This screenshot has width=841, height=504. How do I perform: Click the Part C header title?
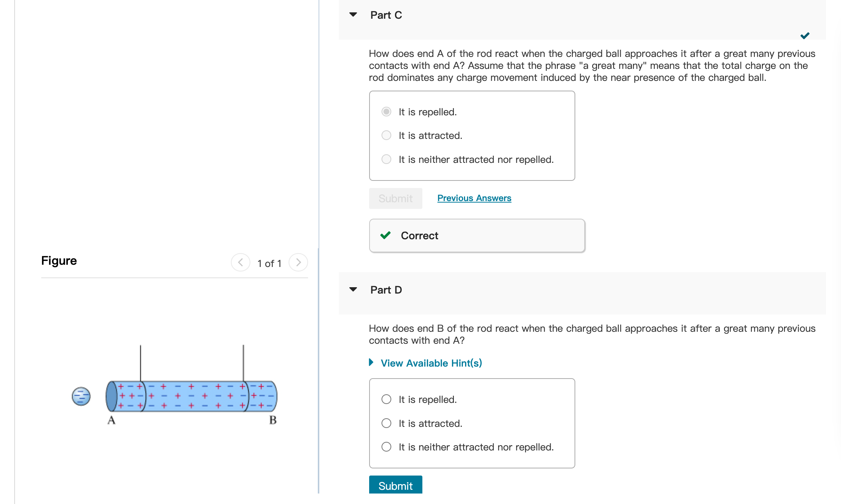pos(386,15)
